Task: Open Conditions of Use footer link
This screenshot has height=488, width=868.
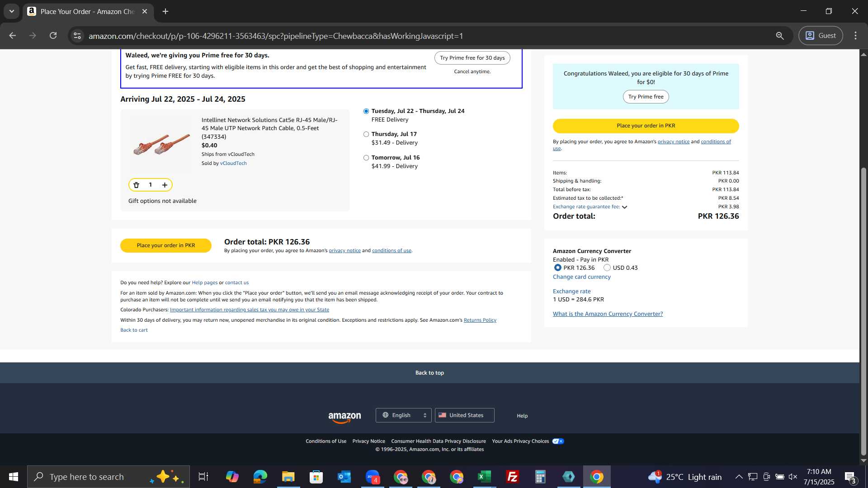Action: click(x=326, y=441)
